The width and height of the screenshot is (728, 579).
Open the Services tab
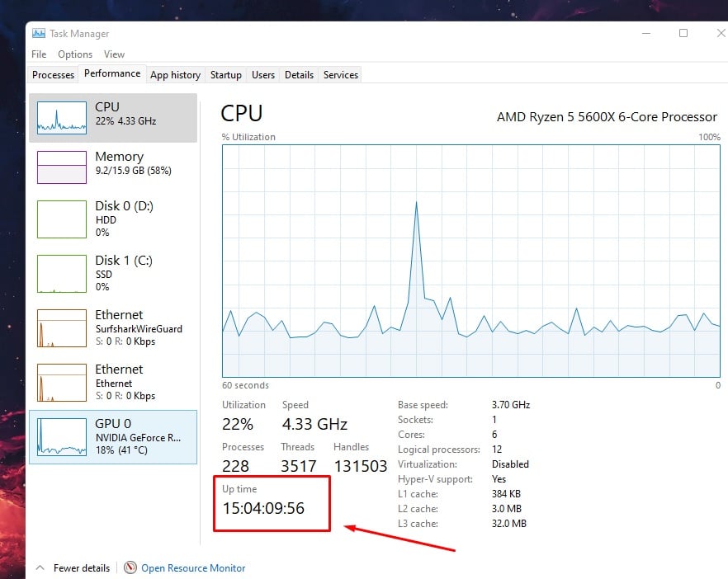tap(341, 75)
